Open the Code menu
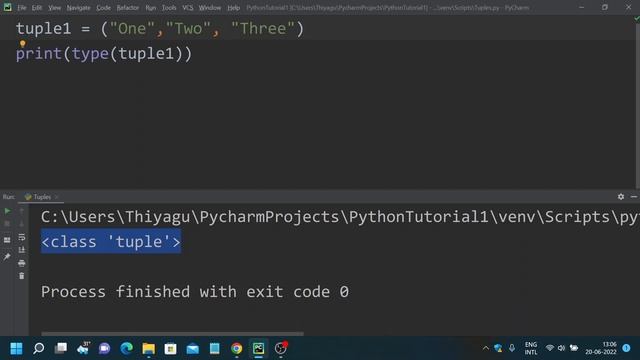640x360 pixels. (x=103, y=8)
